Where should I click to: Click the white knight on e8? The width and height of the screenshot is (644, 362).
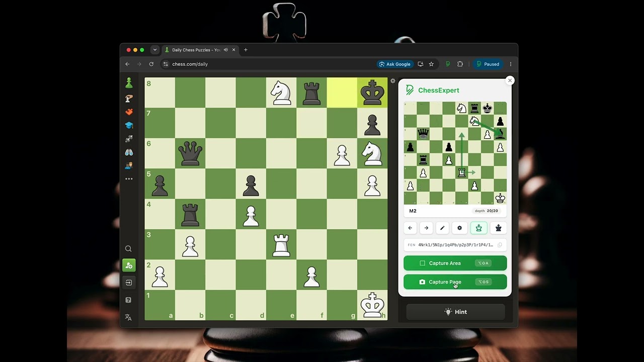coord(281,93)
